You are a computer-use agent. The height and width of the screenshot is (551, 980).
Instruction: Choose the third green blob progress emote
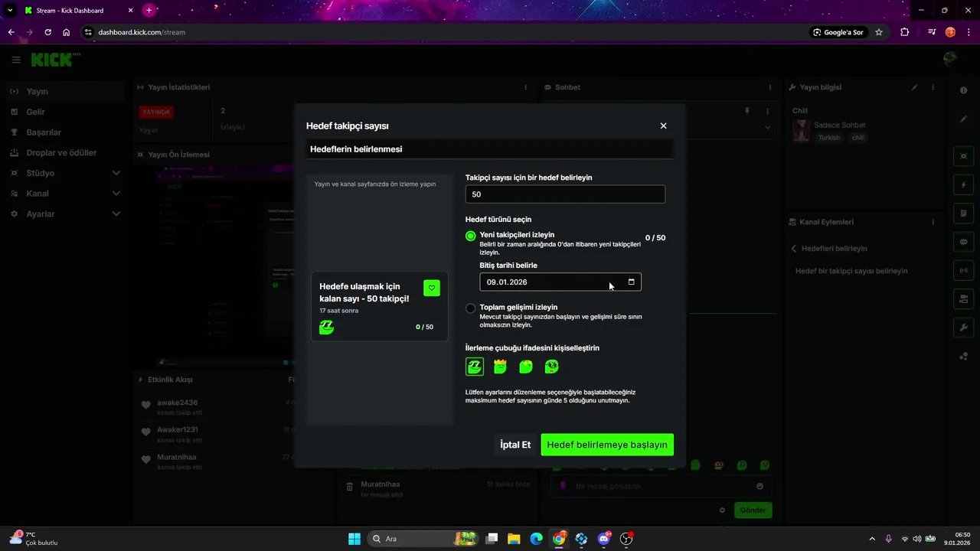[526, 367]
